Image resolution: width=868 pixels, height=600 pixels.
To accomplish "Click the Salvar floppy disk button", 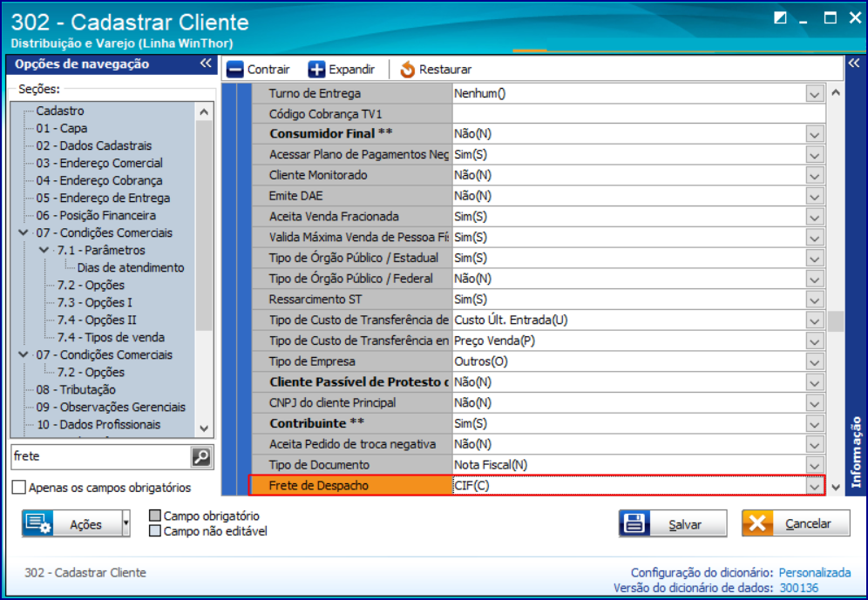I will coord(672,524).
